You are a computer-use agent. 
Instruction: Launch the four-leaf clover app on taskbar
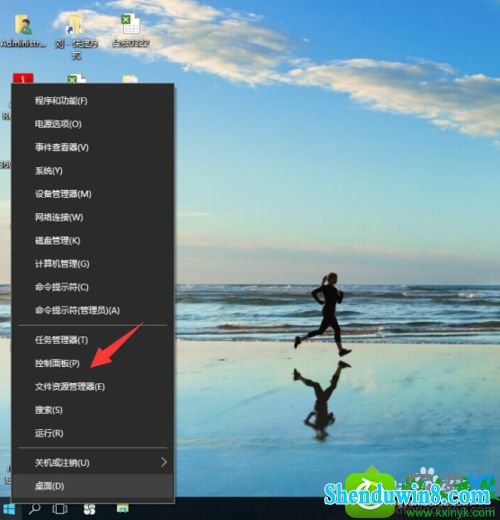click(89, 509)
